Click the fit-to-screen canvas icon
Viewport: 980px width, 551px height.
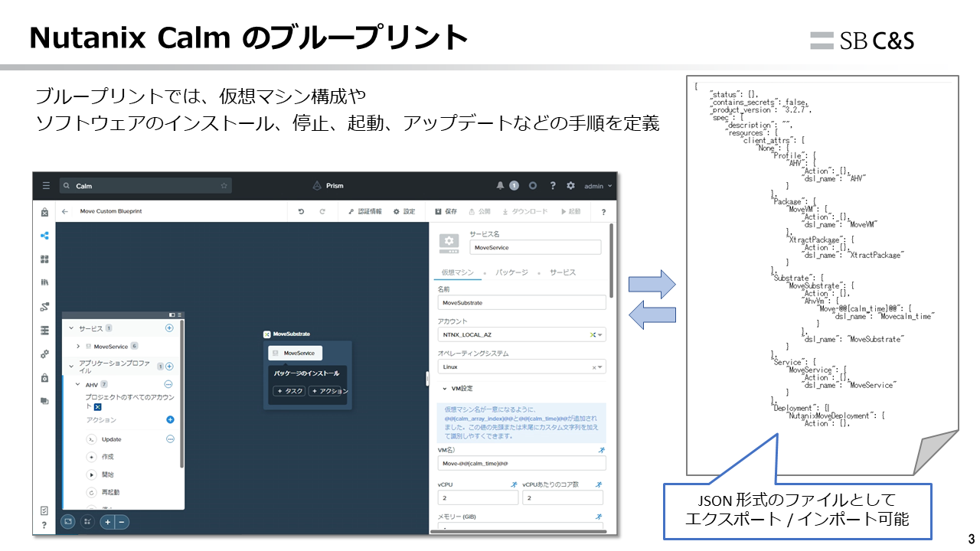[68, 521]
